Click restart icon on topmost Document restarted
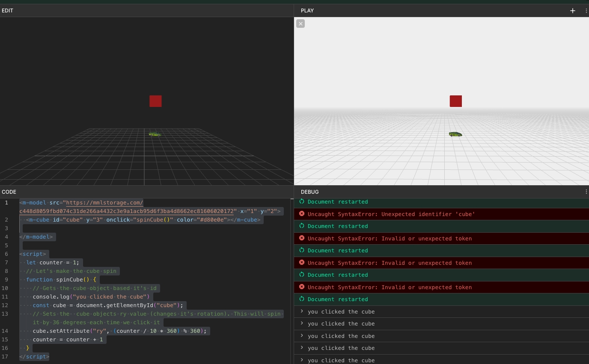Image resolution: width=589 pixels, height=364 pixels. (302, 201)
